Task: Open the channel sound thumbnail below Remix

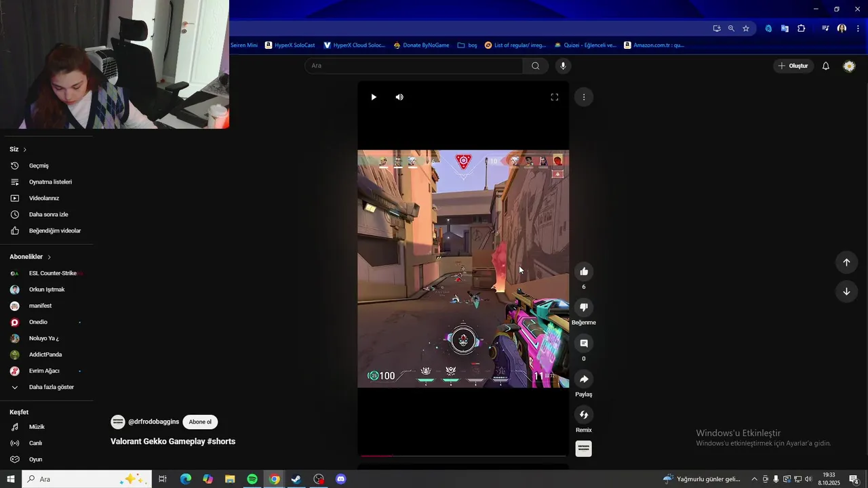Action: (584, 449)
